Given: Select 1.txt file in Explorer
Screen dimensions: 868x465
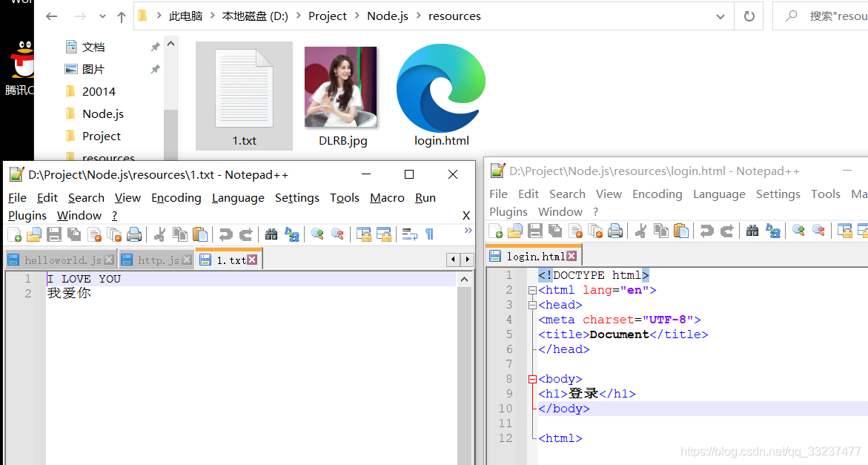Looking at the screenshot, I should (244, 96).
